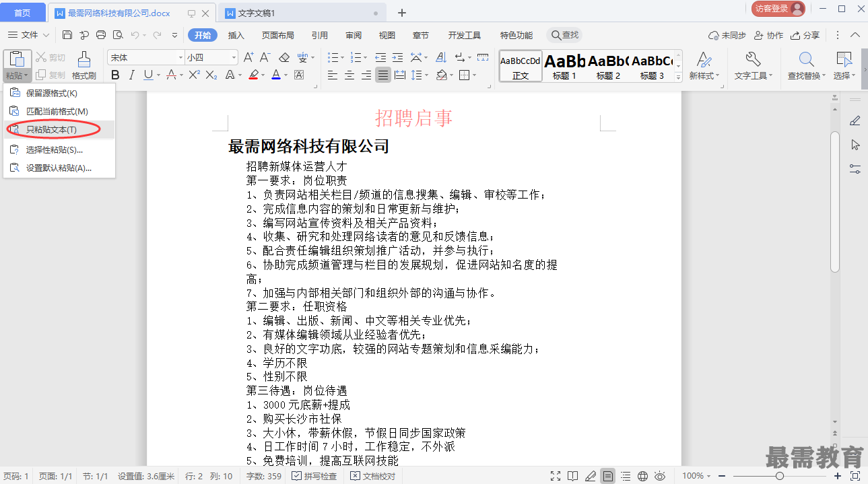Click the selection arrow tool in right sidebar
Screen dimensions: 868x484
click(855, 145)
